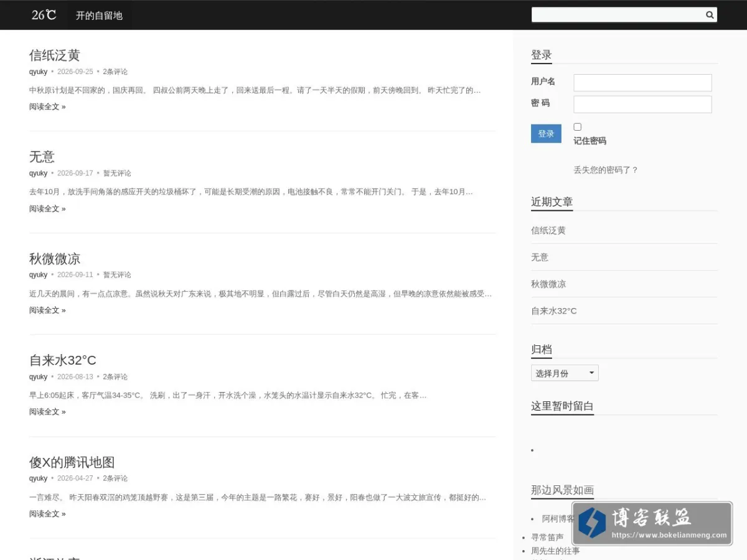Open sidebar recent post 无意
Image resolution: width=747 pixels, height=560 pixels.
click(x=540, y=257)
